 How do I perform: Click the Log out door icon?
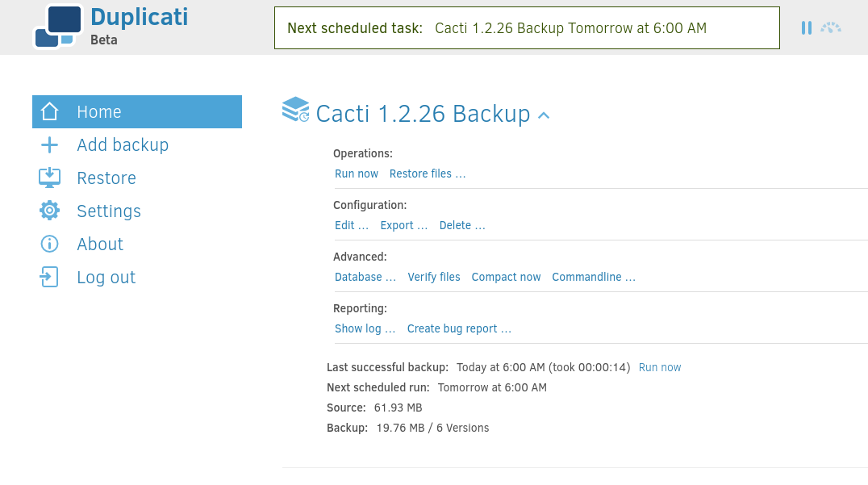point(49,277)
